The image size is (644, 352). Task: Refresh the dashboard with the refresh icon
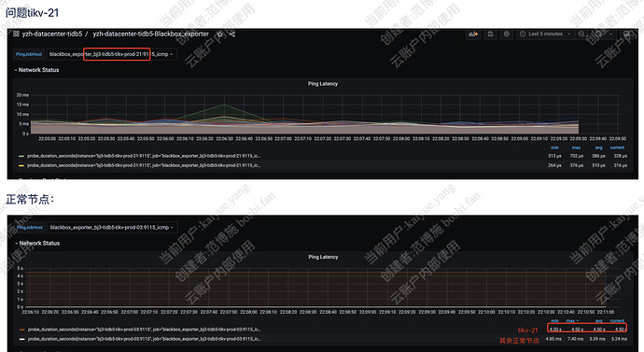point(598,35)
